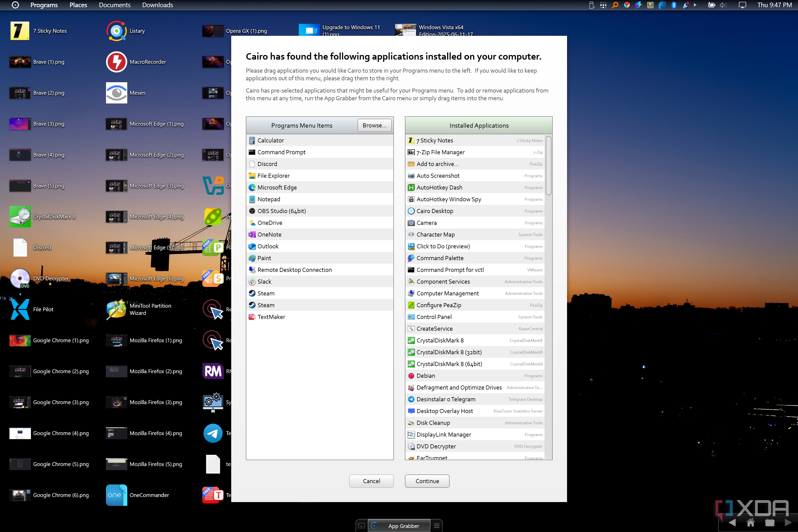Click the OneCommander desktop icon
Screen dimensions: 798x532
116,495
